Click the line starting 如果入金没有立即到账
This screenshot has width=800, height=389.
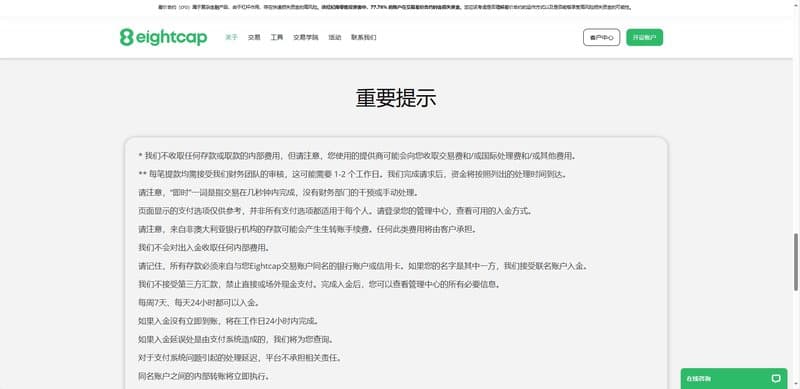[229, 321]
